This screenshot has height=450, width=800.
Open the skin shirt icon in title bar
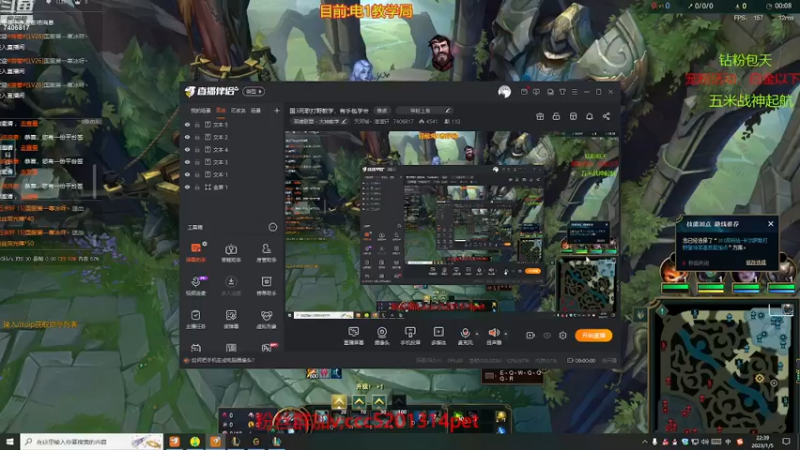[562, 92]
